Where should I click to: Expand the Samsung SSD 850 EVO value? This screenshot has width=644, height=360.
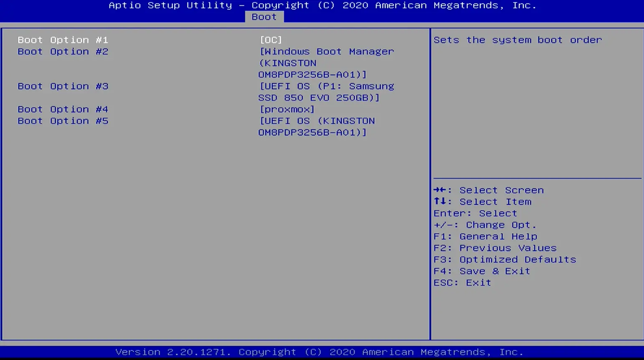pos(326,92)
